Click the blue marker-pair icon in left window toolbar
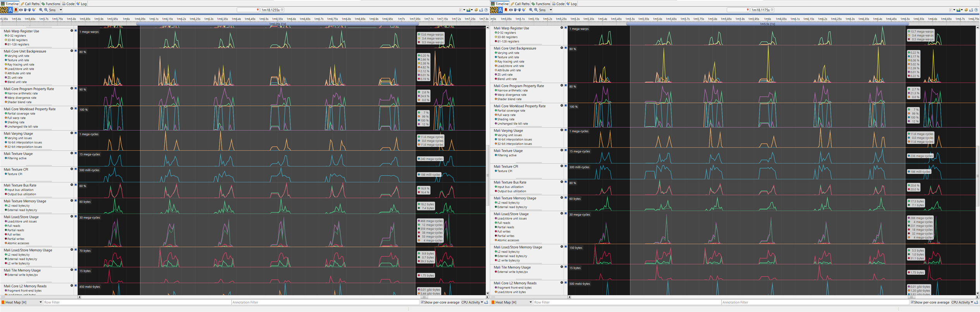This screenshot has height=312, width=980. pos(27,10)
